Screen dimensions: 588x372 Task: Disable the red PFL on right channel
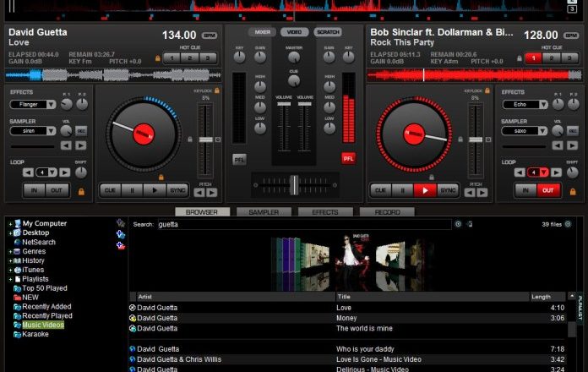[x=348, y=158]
